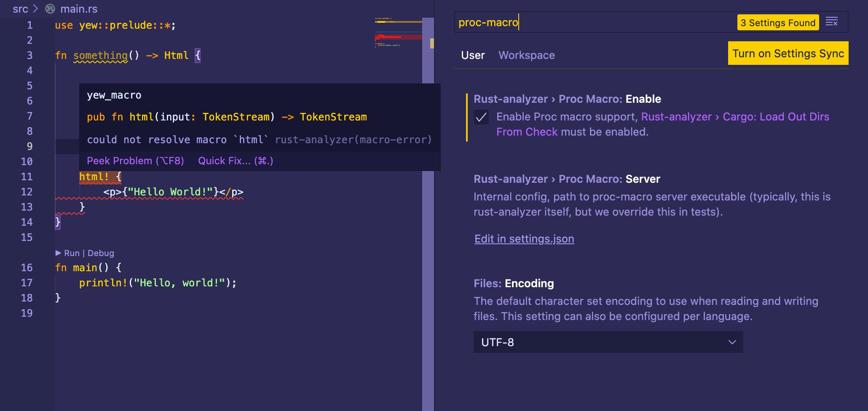Screen dimensions: 868x411
Task: Click Debug code lens above main function
Action: [x=101, y=253]
